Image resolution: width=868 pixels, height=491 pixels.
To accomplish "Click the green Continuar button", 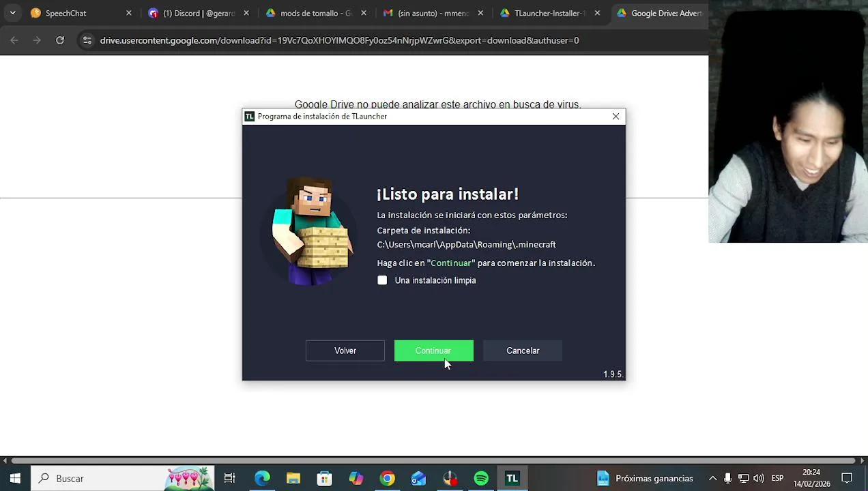I will click(x=433, y=351).
